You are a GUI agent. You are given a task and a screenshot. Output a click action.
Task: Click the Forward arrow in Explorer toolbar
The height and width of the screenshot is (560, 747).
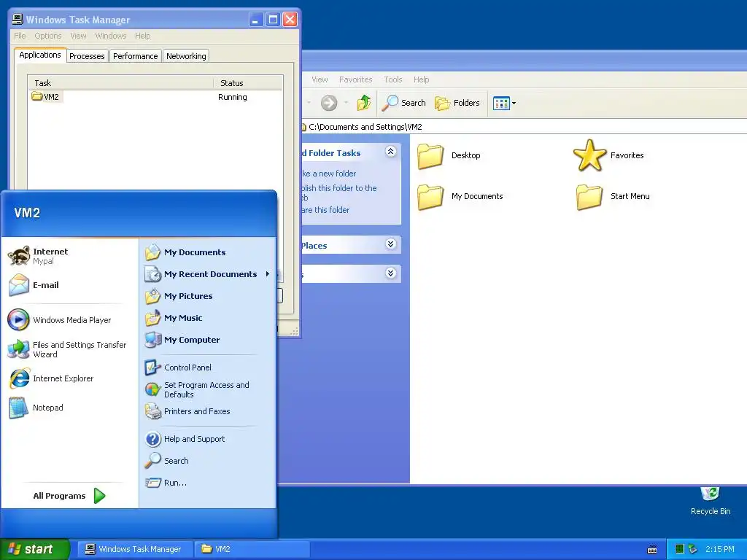pos(329,103)
